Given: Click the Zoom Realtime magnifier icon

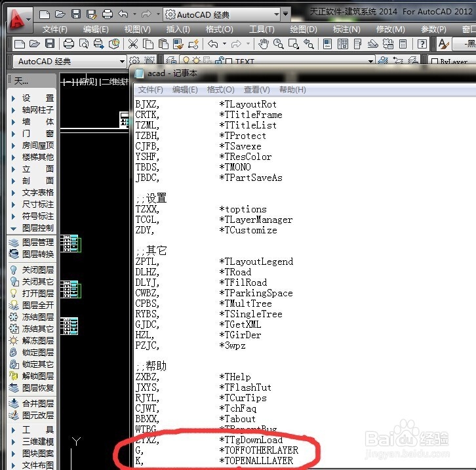Looking at the screenshot, I should (x=279, y=44).
